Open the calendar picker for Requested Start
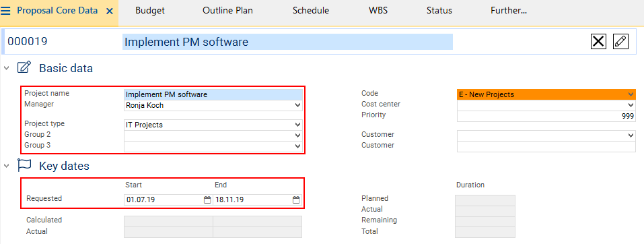Image resolution: width=644 pixels, height=244 pixels. (x=207, y=200)
